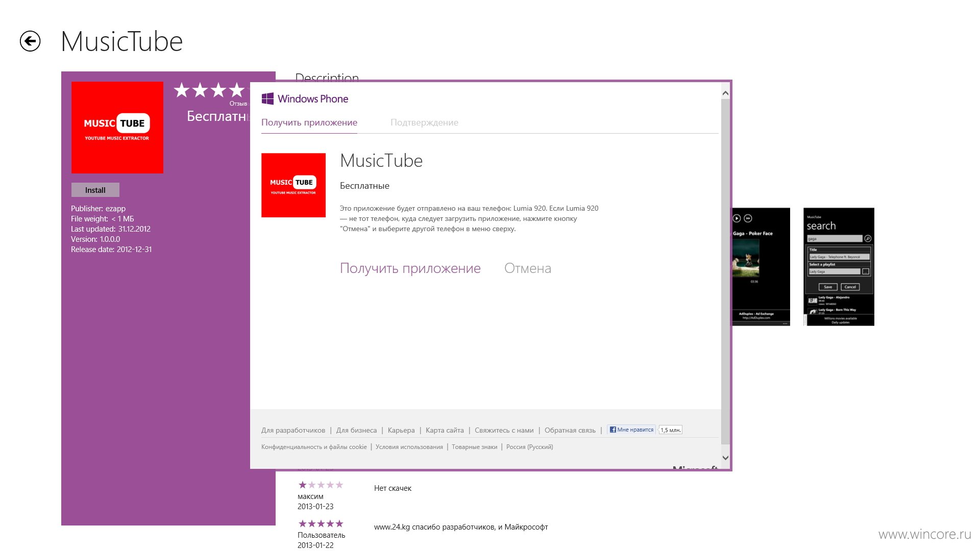Click the star rating on the purple panel
Viewport: 980px width, 551px height.
click(210, 90)
